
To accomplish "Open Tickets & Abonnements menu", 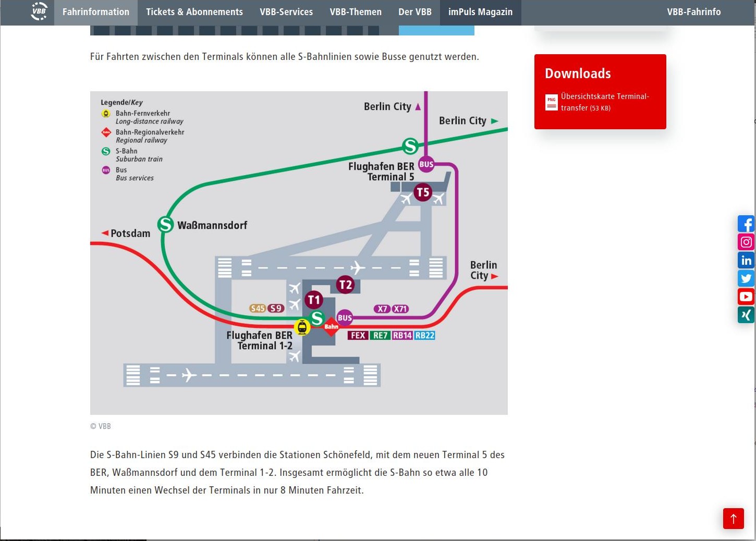I will [194, 12].
